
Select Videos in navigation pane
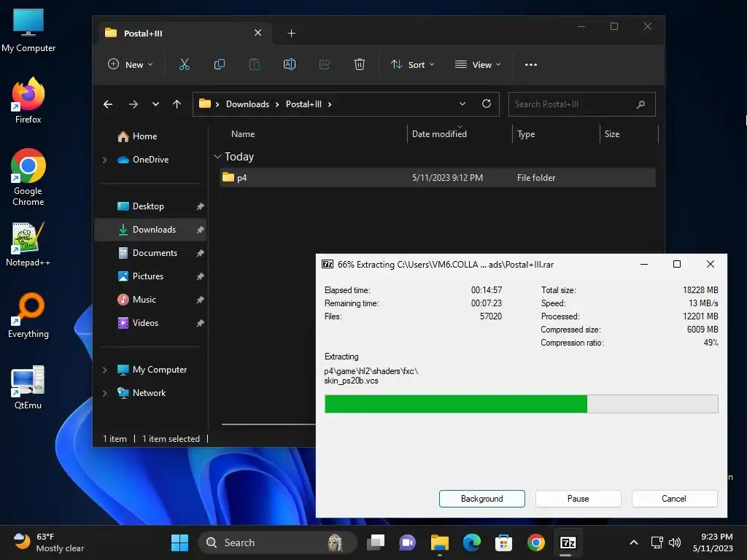[x=150, y=323]
